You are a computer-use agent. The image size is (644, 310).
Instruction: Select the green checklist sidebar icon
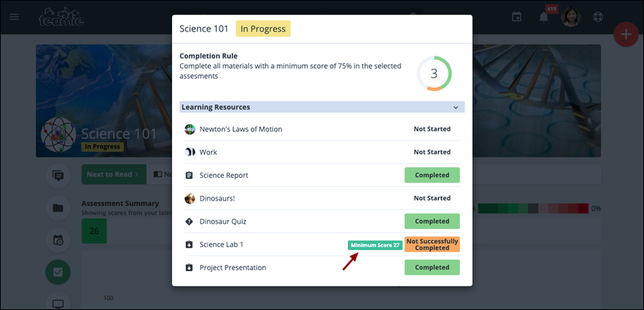coord(58,272)
